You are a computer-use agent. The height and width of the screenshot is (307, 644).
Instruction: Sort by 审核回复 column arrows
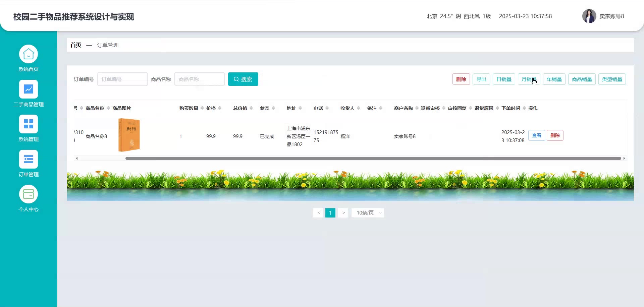(471, 108)
